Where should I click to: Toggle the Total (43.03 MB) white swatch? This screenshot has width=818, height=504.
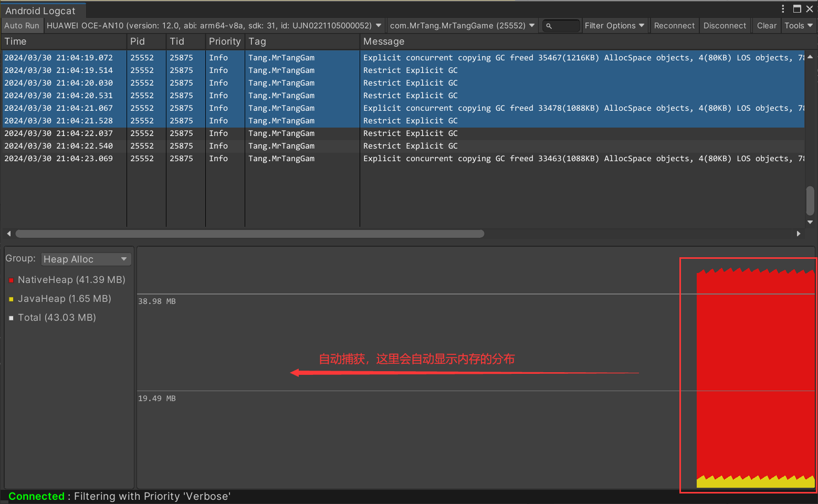[x=11, y=318]
